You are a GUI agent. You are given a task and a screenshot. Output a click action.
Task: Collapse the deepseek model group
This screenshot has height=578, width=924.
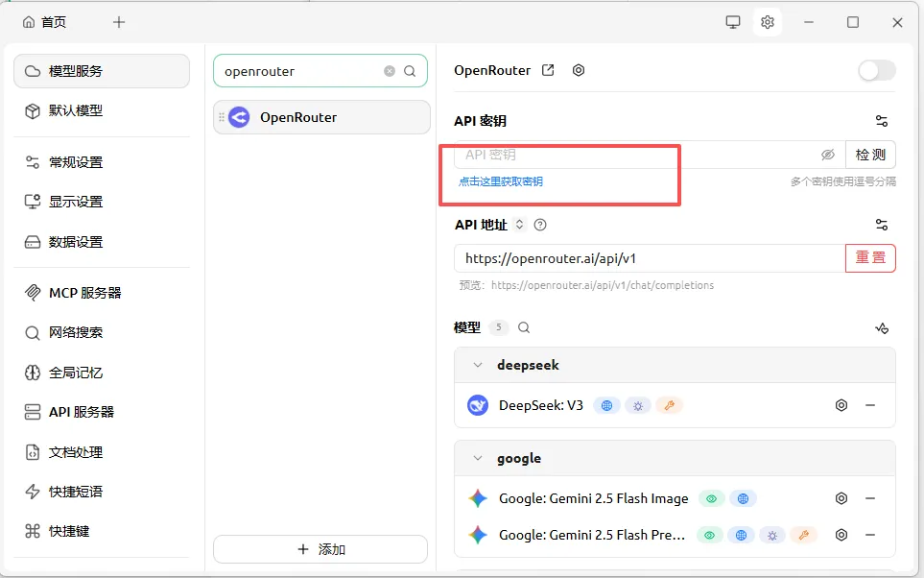coord(478,365)
